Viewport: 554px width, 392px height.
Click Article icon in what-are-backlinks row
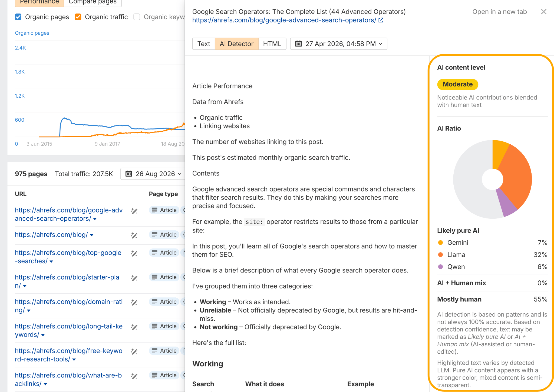(154, 375)
